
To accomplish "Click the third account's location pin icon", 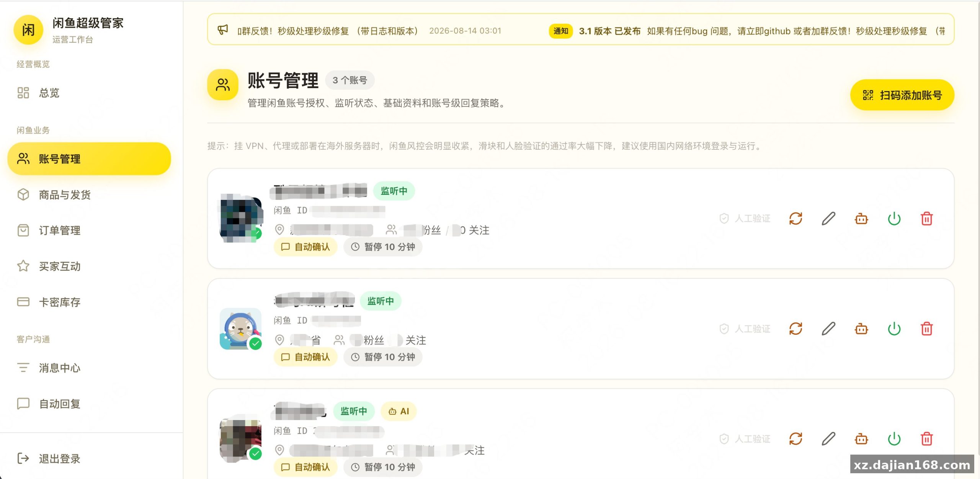I will tap(280, 450).
